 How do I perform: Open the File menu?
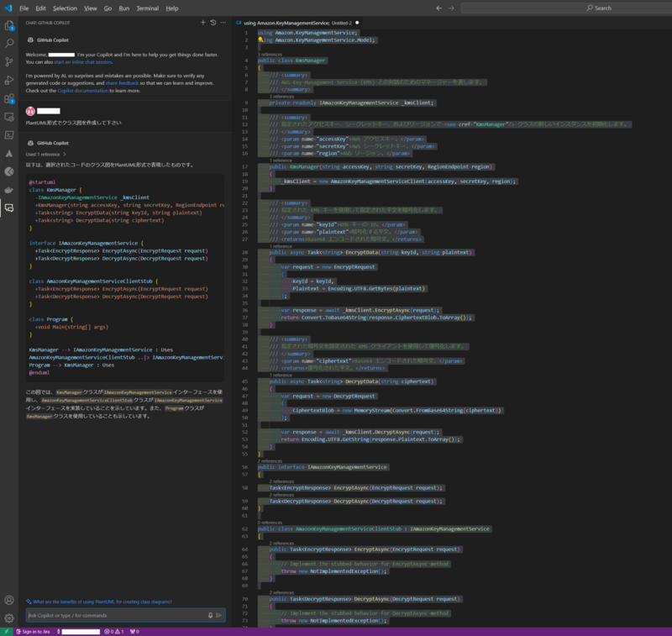pos(24,8)
